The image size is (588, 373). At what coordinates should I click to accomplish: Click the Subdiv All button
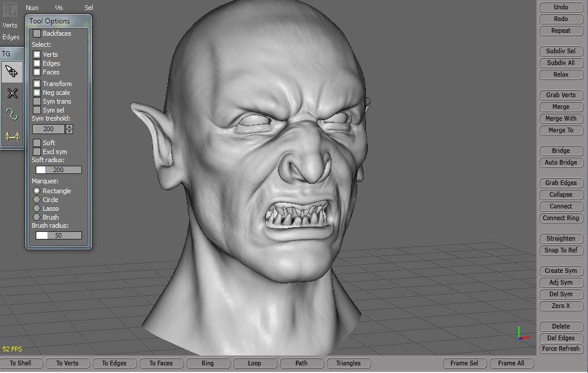click(x=560, y=63)
